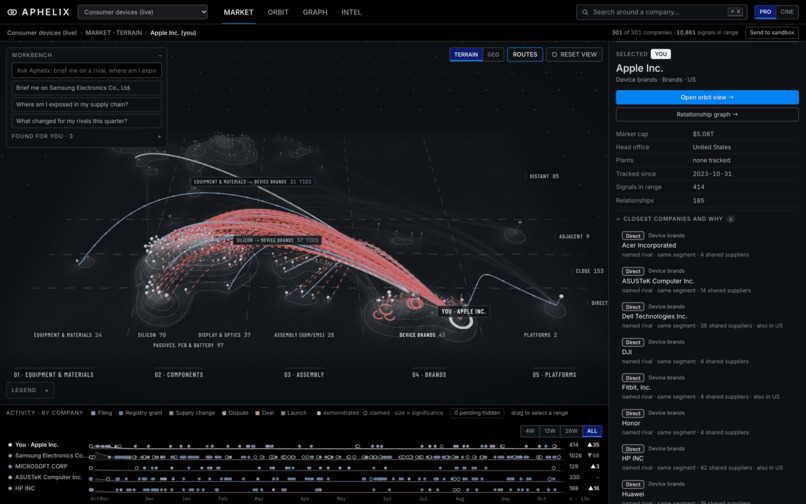This screenshot has height=504, width=806.
Task: Click Where am I exposed suggestion
Action: tap(86, 104)
